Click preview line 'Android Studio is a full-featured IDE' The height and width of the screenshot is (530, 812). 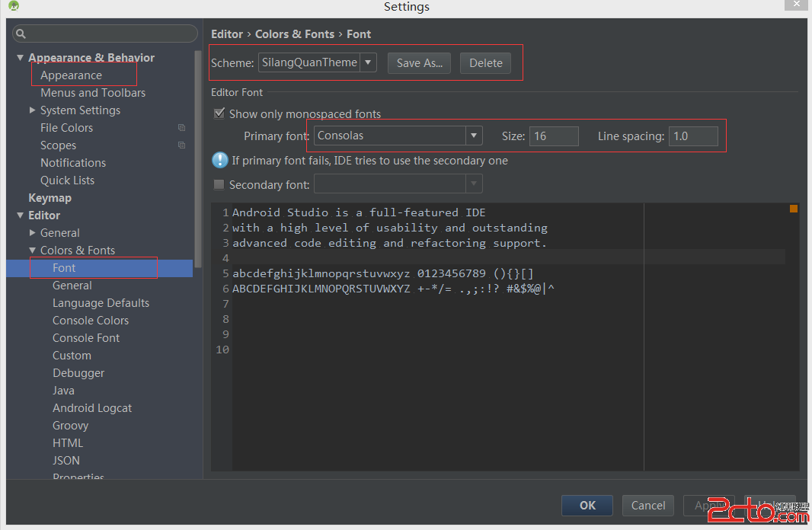point(359,212)
